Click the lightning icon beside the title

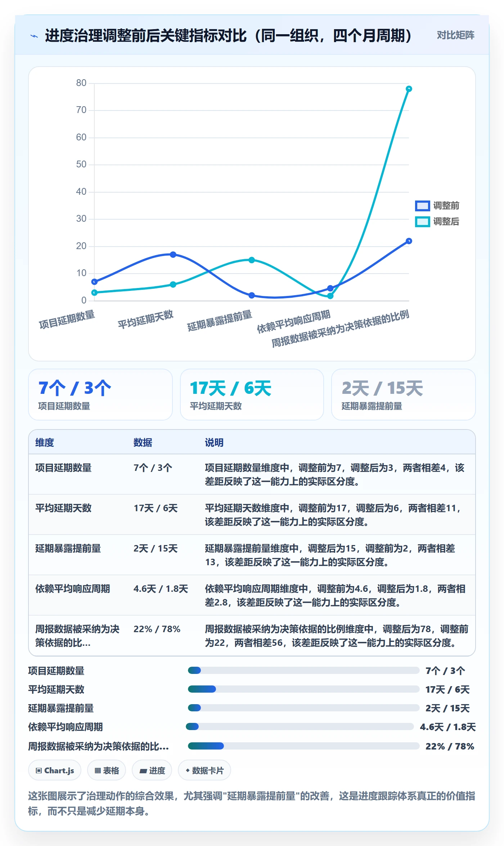pos(34,36)
